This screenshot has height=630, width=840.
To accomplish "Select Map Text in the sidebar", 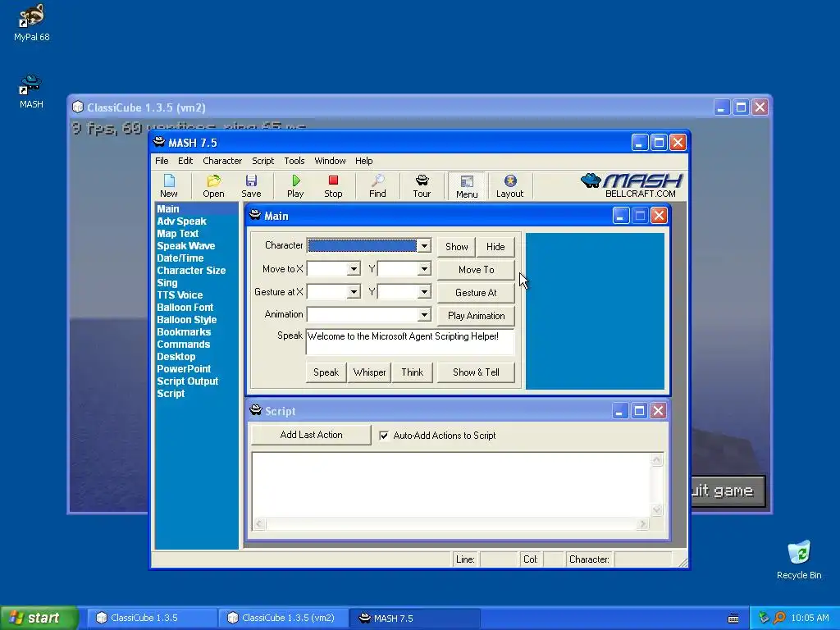I will (x=178, y=234).
